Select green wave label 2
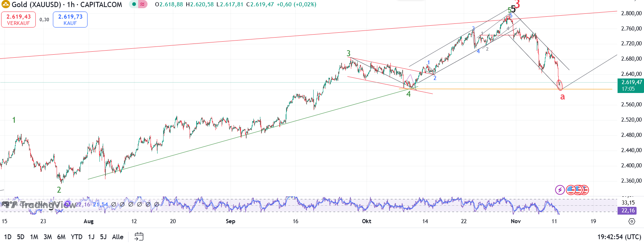 click(x=59, y=190)
